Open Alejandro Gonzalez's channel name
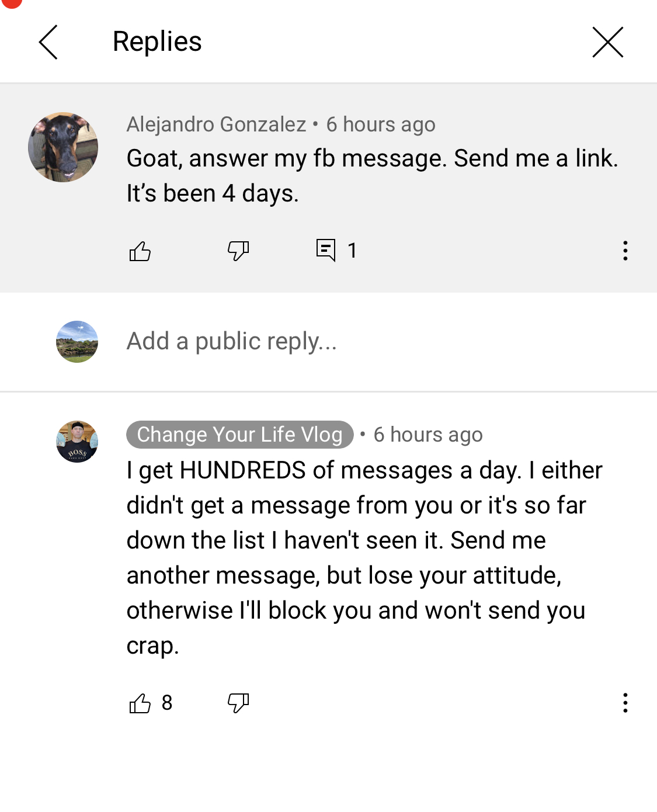This screenshot has width=657, height=812. pos(217,124)
